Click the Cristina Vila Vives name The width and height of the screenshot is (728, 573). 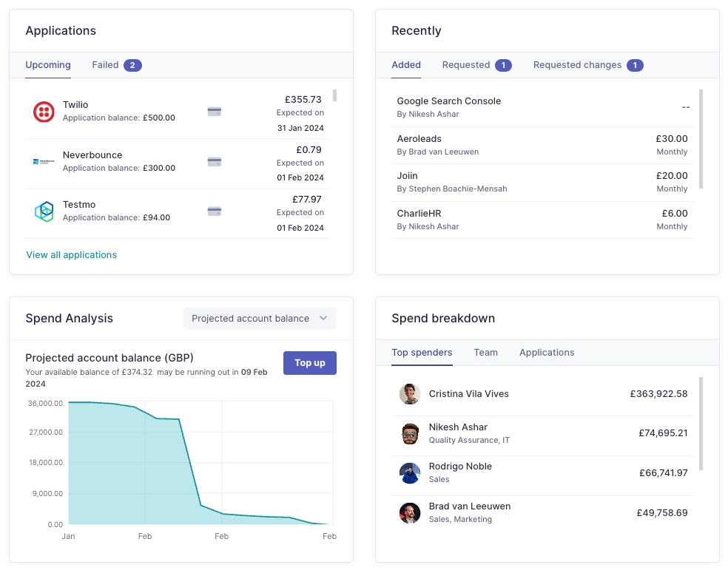468,394
